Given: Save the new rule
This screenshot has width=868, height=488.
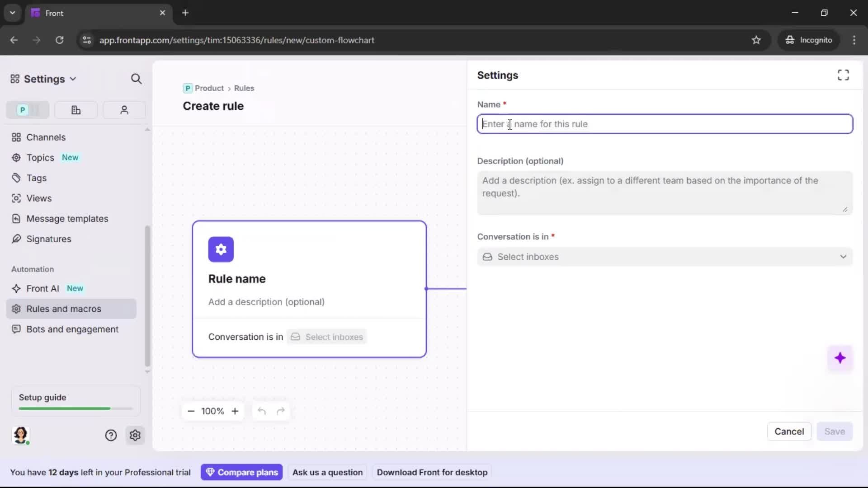Looking at the screenshot, I should coord(835,432).
